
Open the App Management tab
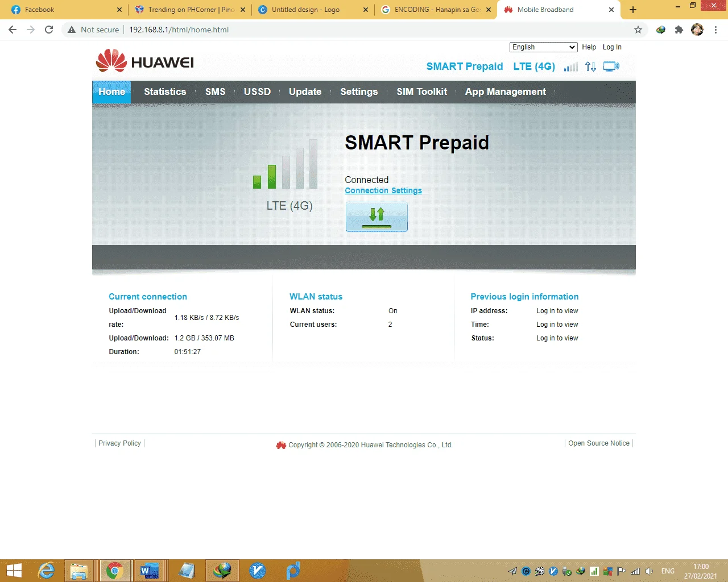[505, 92]
